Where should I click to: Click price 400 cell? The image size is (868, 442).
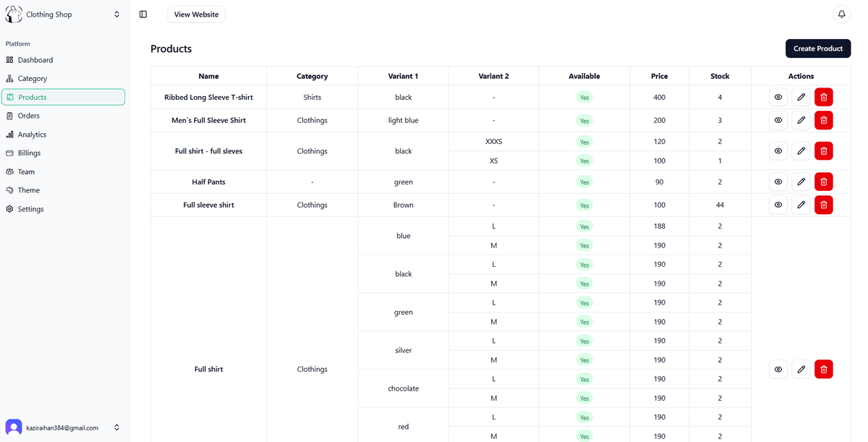pyautogui.click(x=659, y=97)
